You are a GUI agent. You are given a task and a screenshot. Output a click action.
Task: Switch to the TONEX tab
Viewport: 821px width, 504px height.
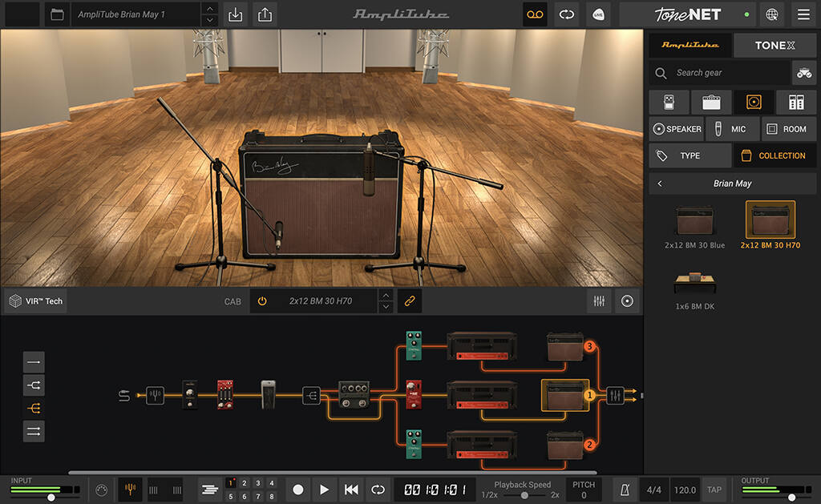(x=774, y=45)
